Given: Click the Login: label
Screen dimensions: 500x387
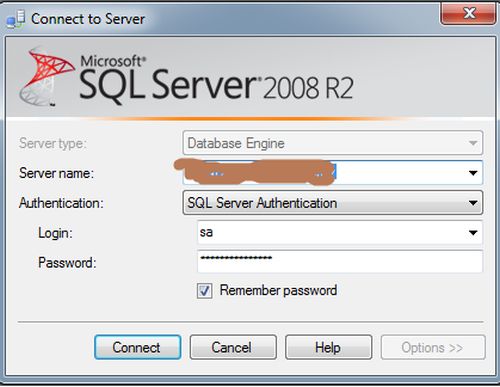Looking at the screenshot, I should (55, 233).
